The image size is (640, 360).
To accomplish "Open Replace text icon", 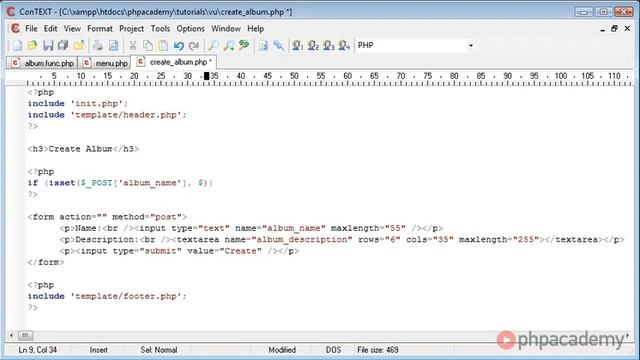I will 244,45.
